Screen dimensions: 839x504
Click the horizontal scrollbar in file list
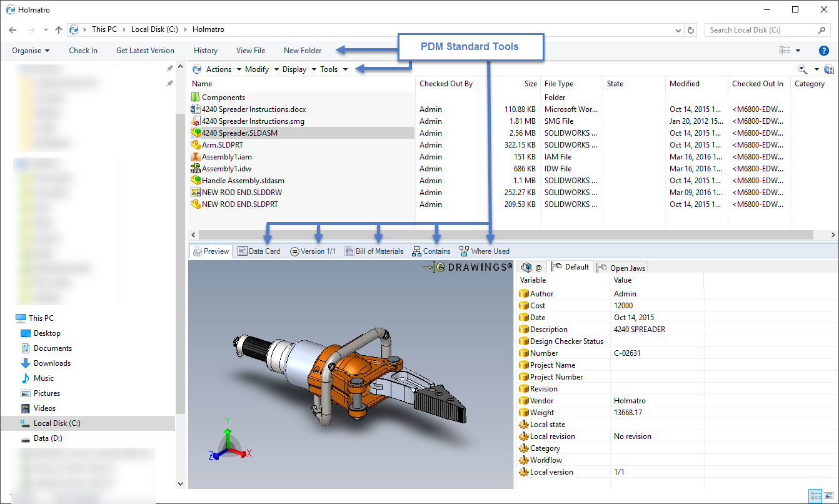click(506, 235)
